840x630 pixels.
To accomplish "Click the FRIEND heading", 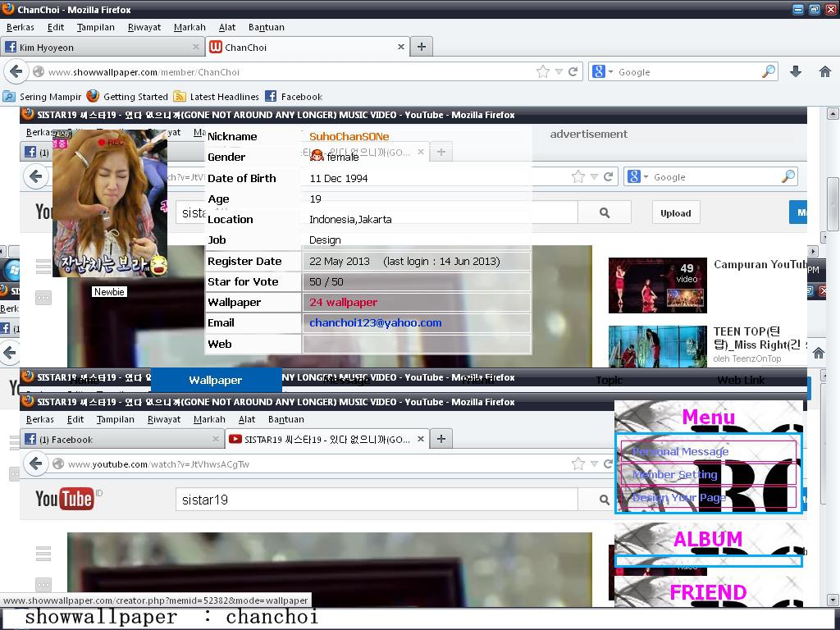I will [x=708, y=592].
